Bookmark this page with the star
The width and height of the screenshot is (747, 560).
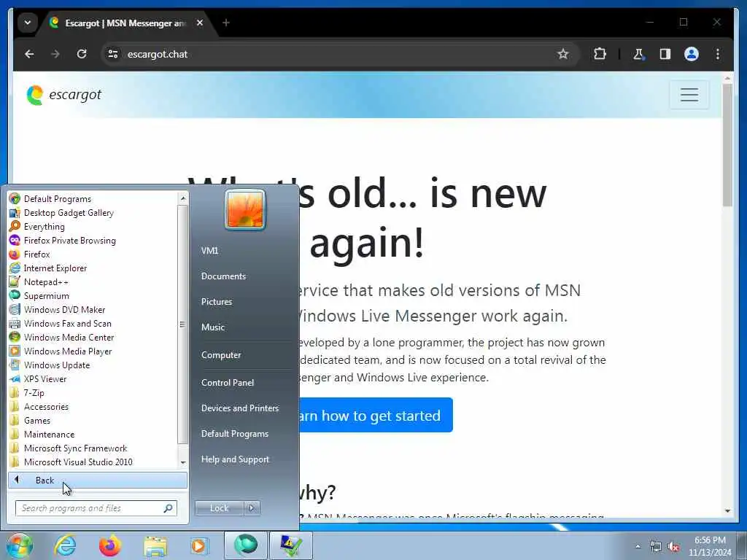point(563,54)
